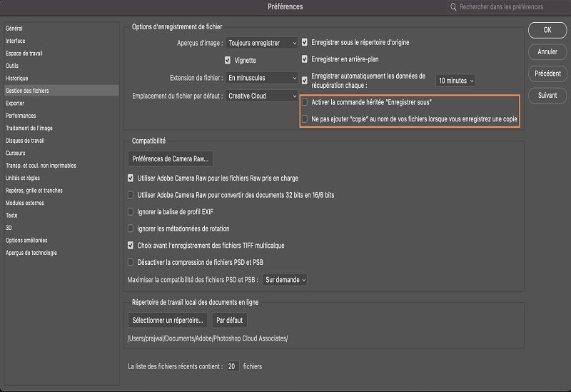Screen dimensions: 571x392
Task: Click Sélectionner un répertoire button
Action: [x=168, y=320]
